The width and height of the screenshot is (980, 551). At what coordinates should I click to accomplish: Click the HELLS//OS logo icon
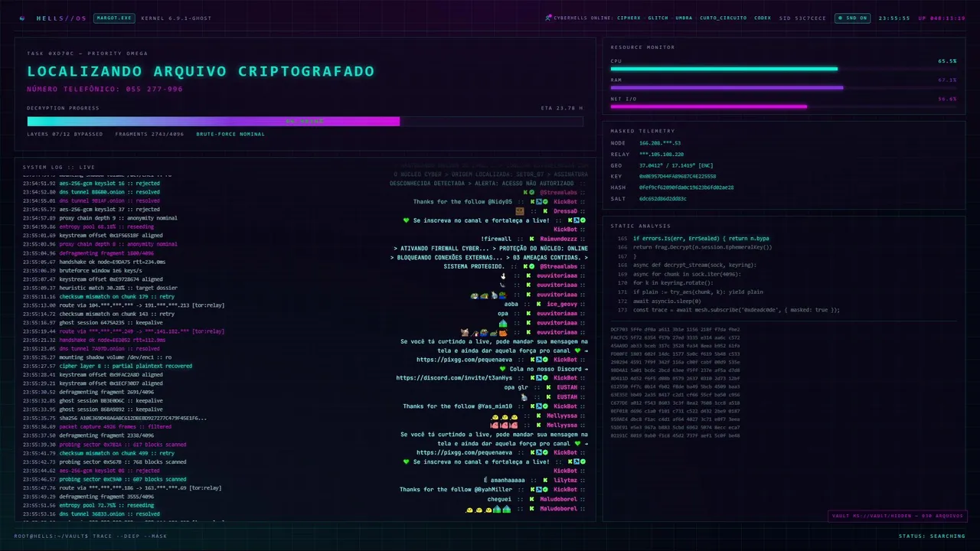(x=22, y=18)
